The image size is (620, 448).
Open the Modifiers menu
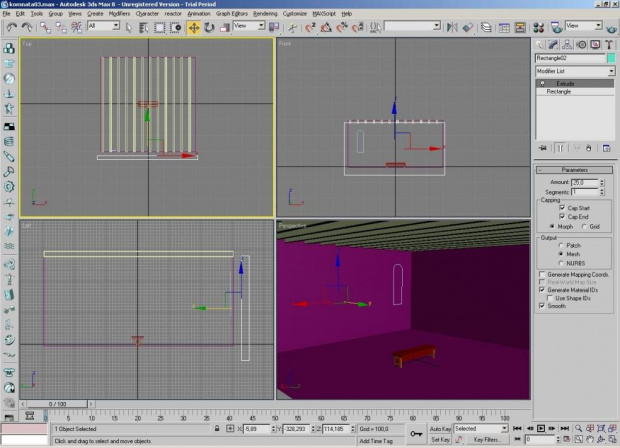point(119,13)
